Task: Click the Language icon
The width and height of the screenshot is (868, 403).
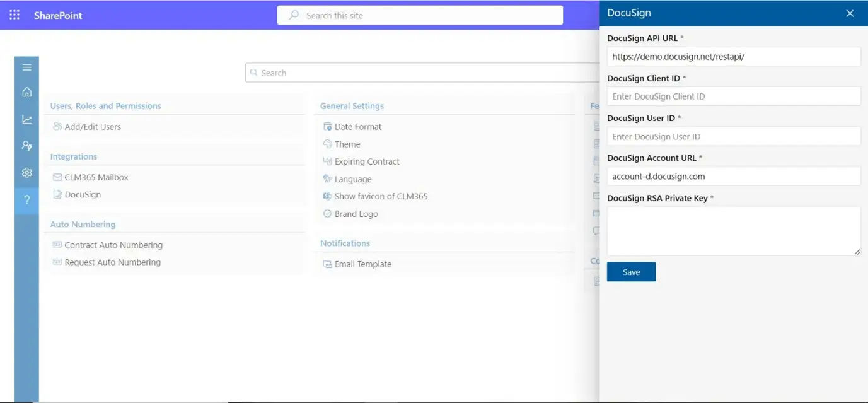Action: tap(327, 179)
